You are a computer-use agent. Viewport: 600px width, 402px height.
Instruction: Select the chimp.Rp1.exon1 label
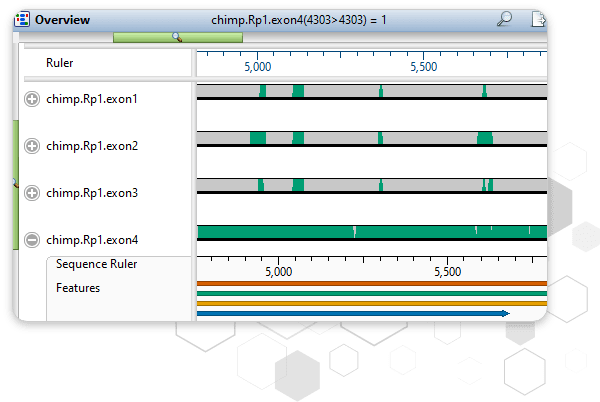pyautogui.click(x=92, y=99)
